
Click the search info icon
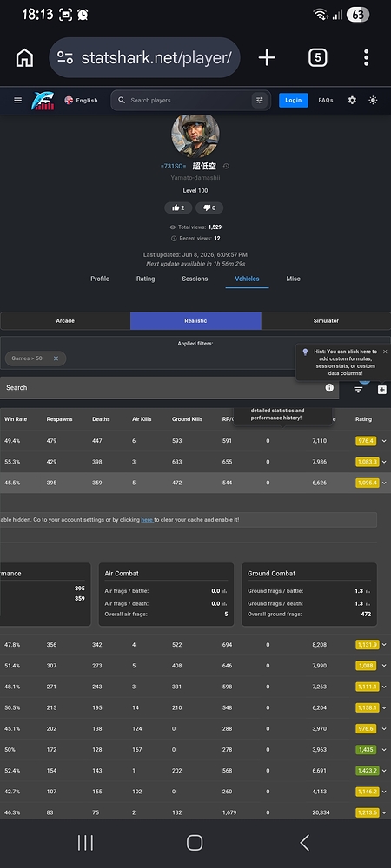(329, 387)
